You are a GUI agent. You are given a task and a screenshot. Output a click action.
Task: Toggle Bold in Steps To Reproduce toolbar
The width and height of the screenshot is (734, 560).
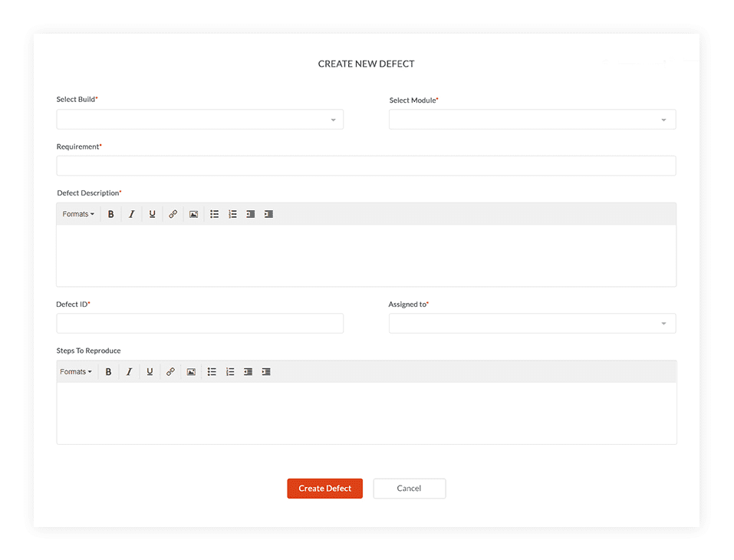pos(108,372)
